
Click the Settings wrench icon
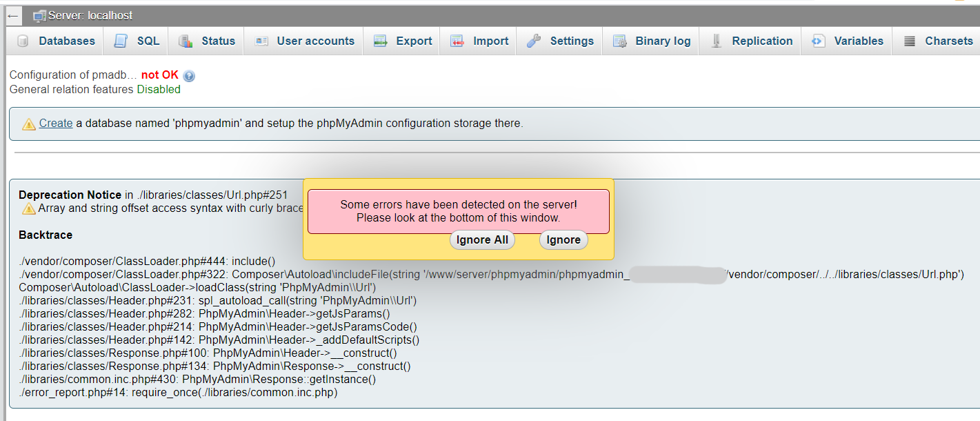534,41
